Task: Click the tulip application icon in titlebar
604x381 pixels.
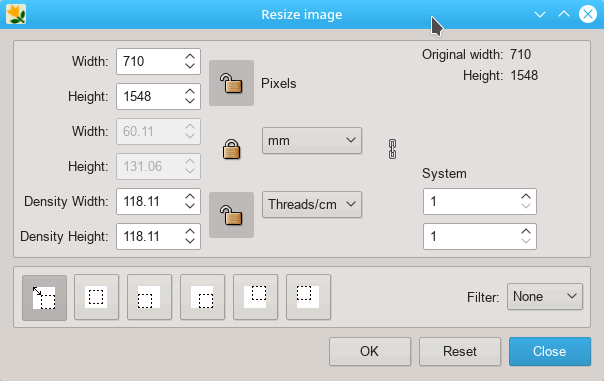Action: coord(16,14)
